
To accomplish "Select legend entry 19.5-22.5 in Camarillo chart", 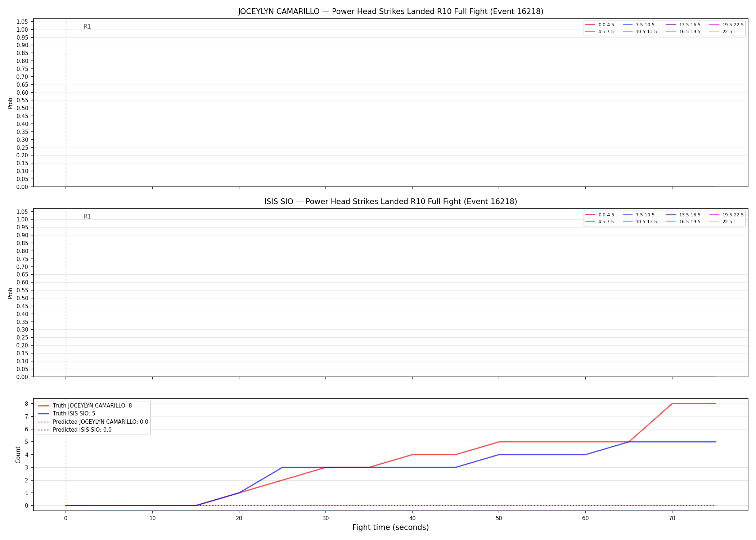I will 726,25.
